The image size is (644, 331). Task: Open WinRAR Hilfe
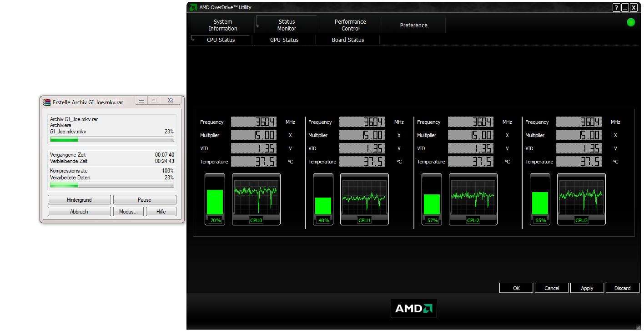[161, 212]
